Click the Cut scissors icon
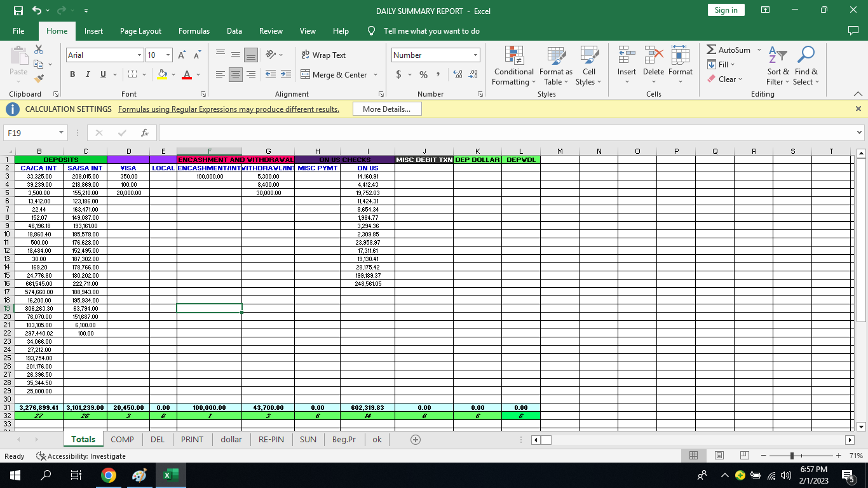 [39, 50]
